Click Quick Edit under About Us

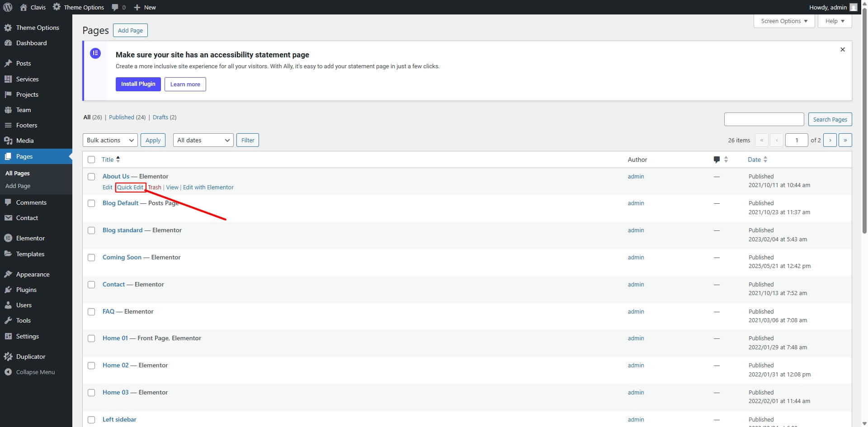click(130, 187)
